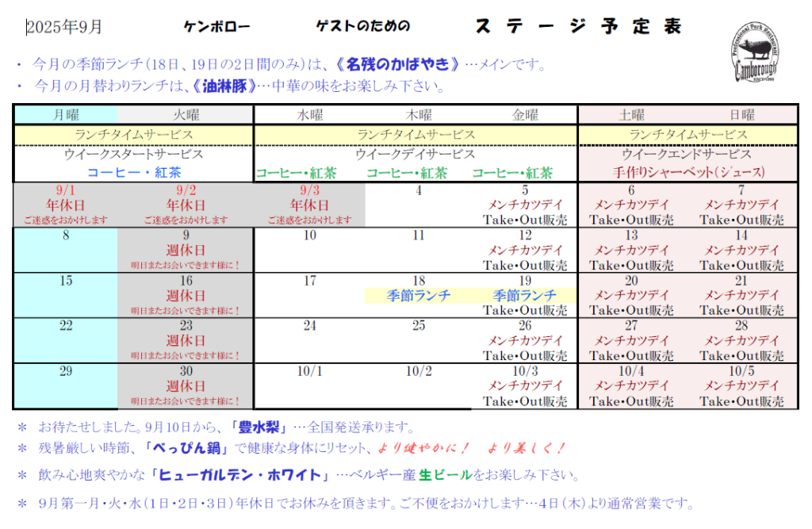Click the date '24' number

(x=310, y=326)
